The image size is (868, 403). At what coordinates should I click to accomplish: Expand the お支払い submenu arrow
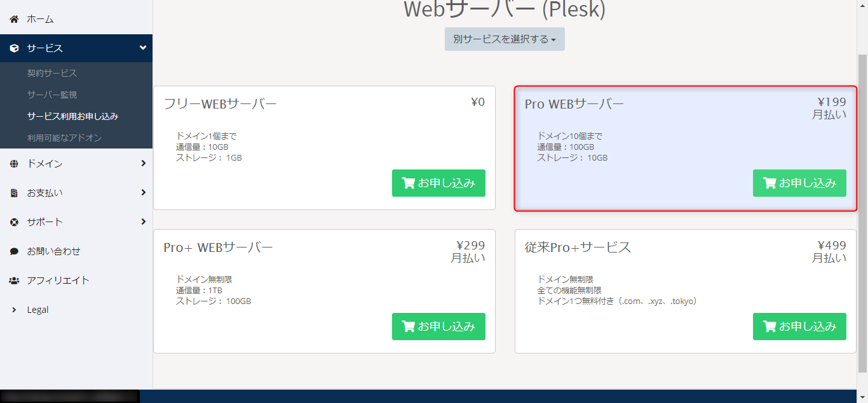tap(144, 192)
